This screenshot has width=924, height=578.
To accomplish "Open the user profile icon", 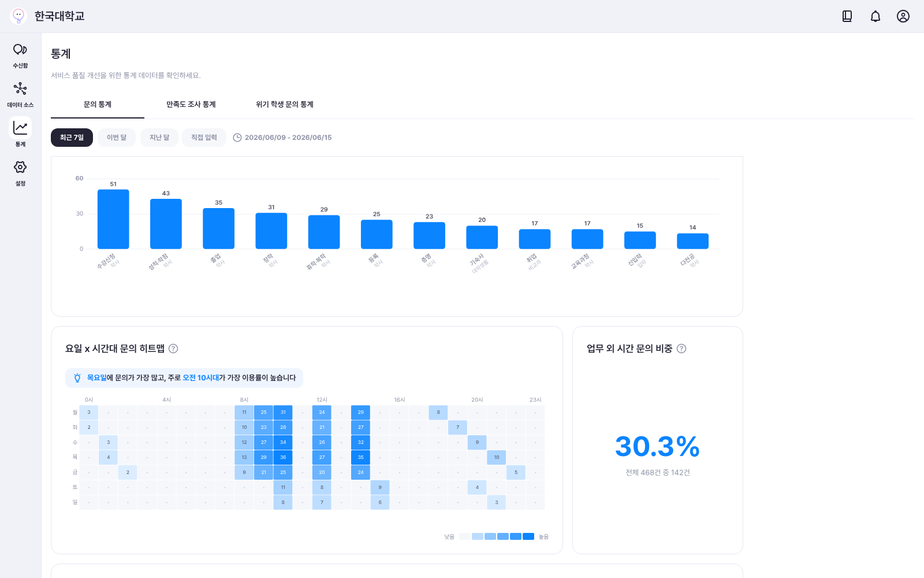I will [903, 16].
